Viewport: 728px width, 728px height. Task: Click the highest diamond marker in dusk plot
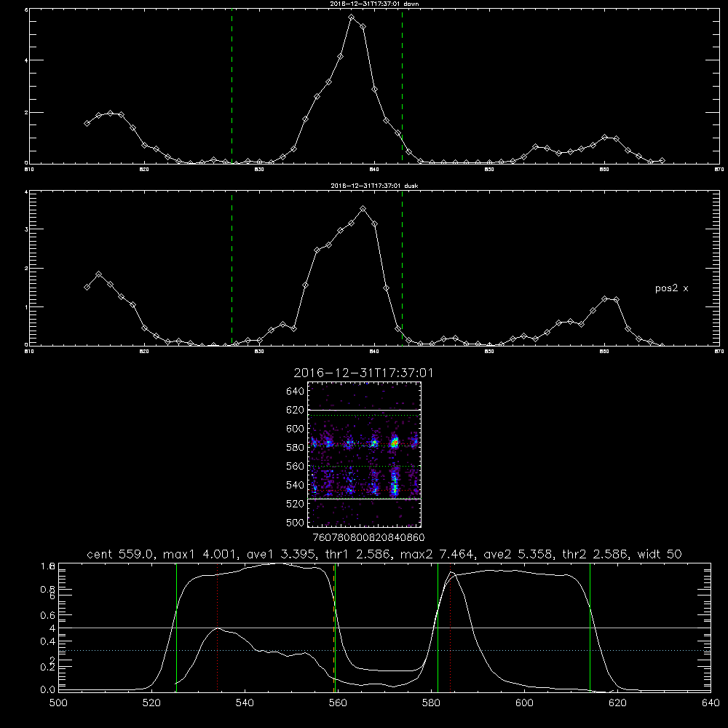tap(363, 209)
